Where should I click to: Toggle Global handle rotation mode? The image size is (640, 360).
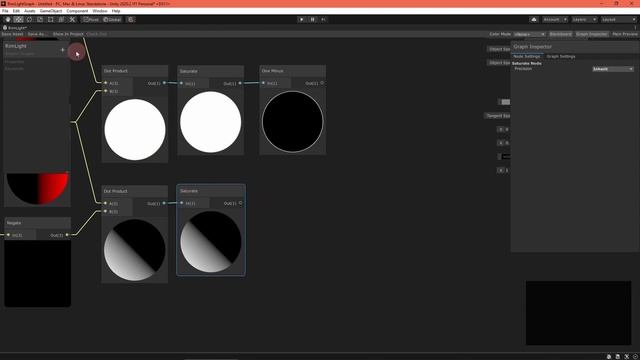tap(112, 20)
